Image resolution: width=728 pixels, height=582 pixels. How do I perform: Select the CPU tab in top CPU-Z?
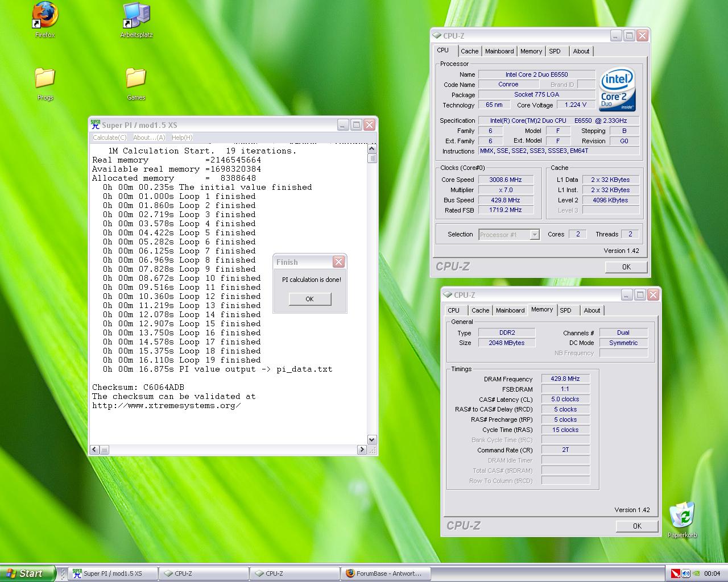pyautogui.click(x=443, y=50)
